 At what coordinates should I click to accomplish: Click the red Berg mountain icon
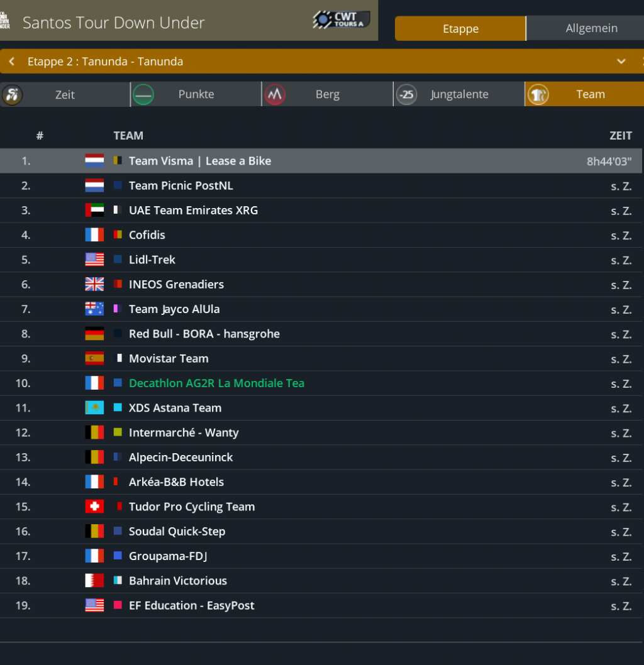[x=275, y=95]
